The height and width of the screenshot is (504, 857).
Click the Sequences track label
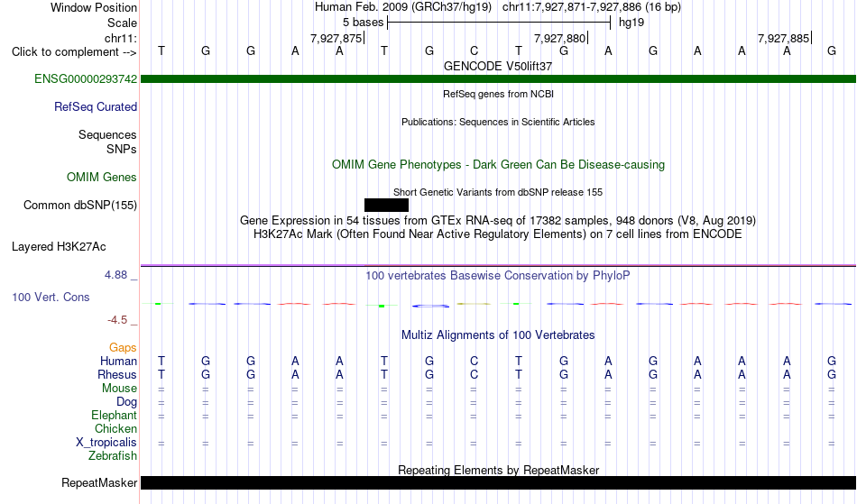point(107,135)
